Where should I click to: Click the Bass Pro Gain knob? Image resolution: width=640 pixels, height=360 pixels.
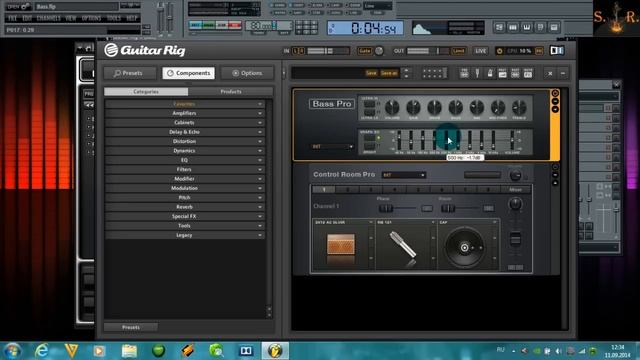[413, 107]
